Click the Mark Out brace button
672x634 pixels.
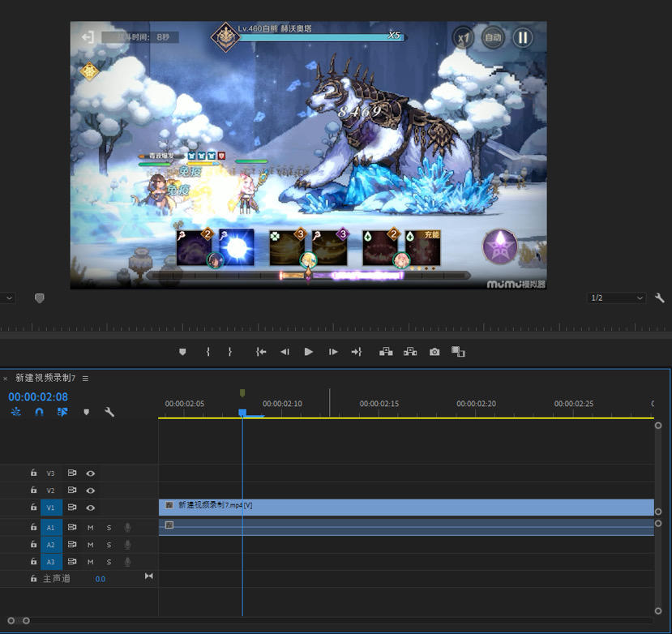[x=230, y=352]
